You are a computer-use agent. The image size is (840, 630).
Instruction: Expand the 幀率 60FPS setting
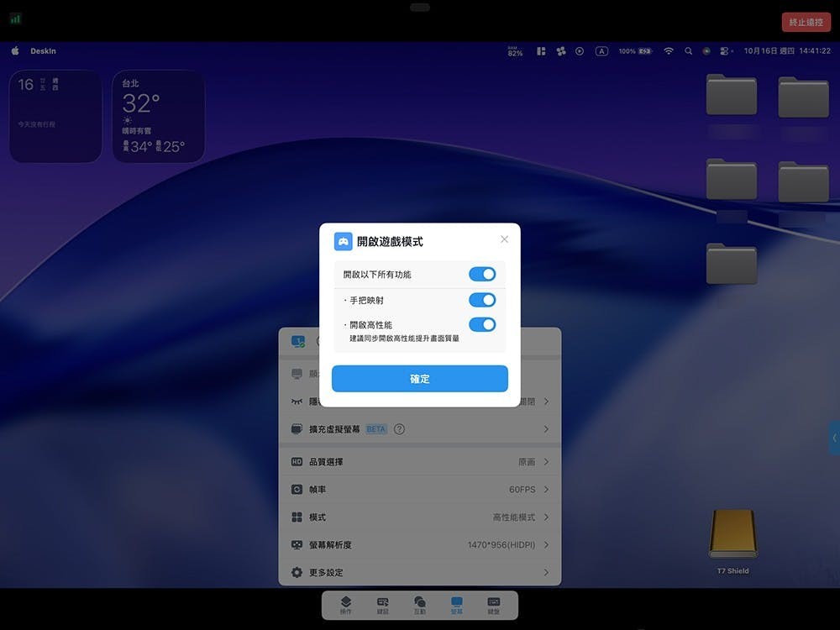420,490
